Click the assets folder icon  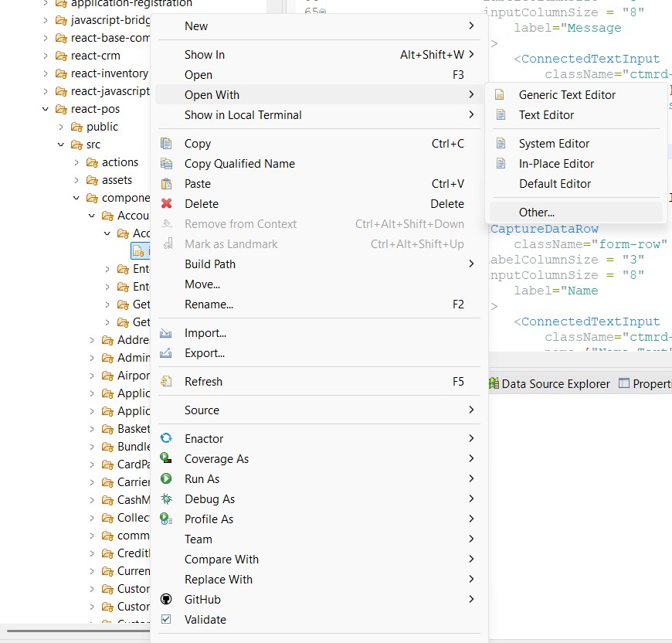[x=92, y=180]
